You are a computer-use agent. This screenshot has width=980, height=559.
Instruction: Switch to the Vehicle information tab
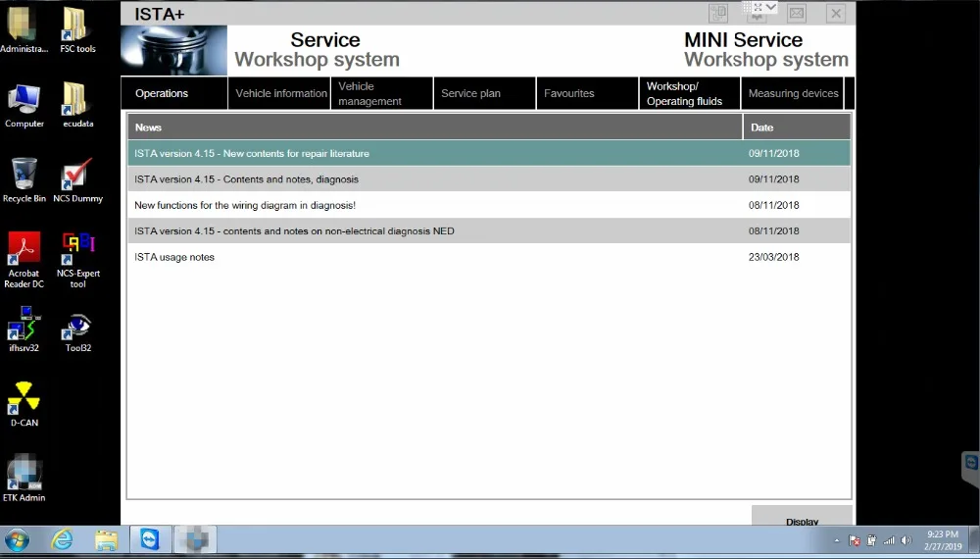[x=280, y=93]
